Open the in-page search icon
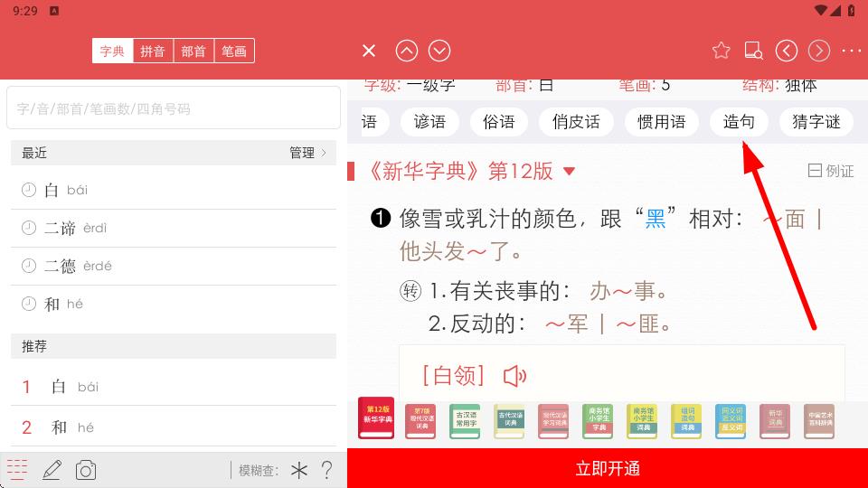Viewport: 868px width, 488px height. [753, 51]
